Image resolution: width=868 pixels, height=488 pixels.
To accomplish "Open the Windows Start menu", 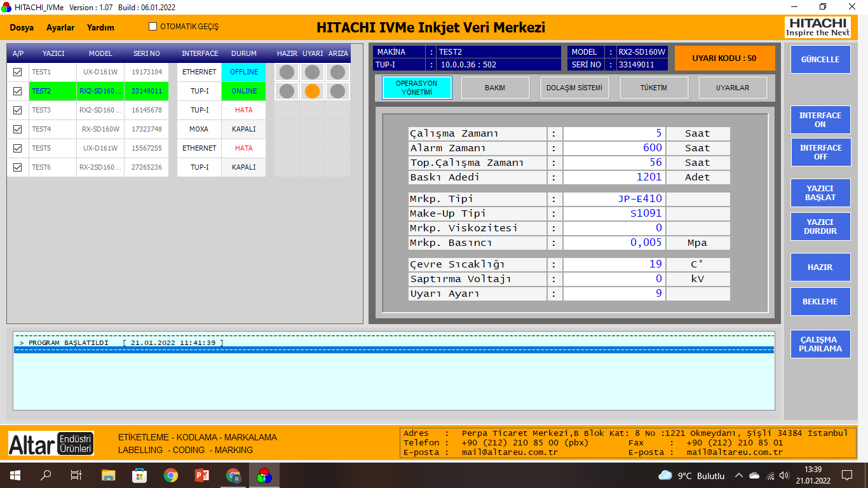I will 15,475.
